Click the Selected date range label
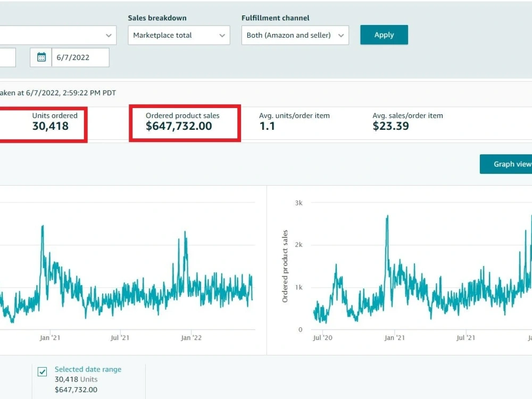Image resolution: width=532 pixels, height=399 pixels. tap(88, 369)
